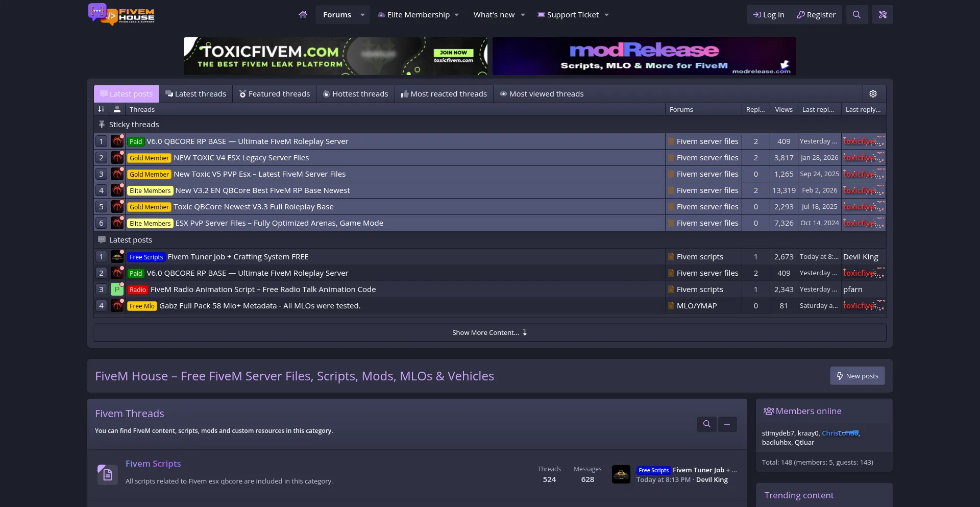The width and height of the screenshot is (980, 507).
Task: Go to the home icon in navigation
Action: coord(303,14)
